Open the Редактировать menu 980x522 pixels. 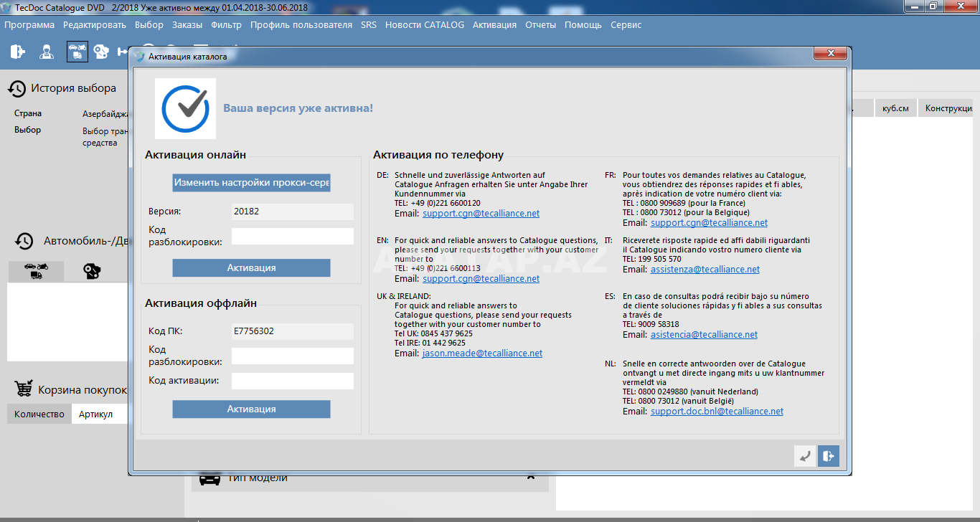[95, 24]
